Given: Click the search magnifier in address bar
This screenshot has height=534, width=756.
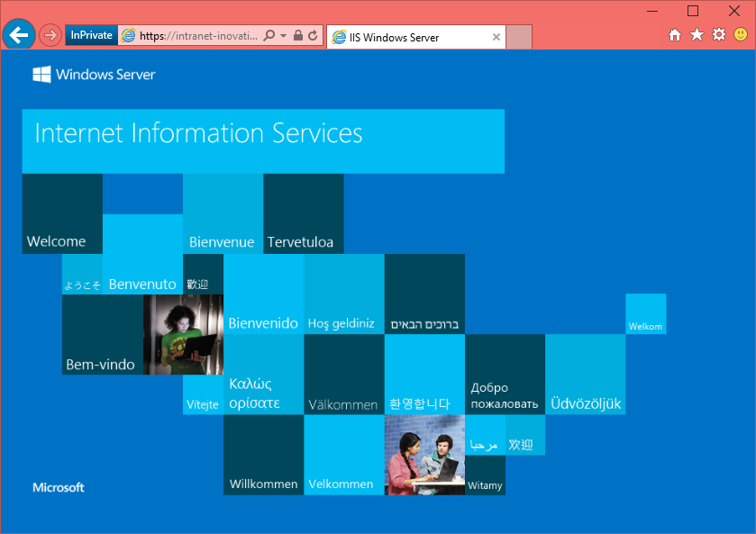Looking at the screenshot, I should pyautogui.click(x=269, y=36).
